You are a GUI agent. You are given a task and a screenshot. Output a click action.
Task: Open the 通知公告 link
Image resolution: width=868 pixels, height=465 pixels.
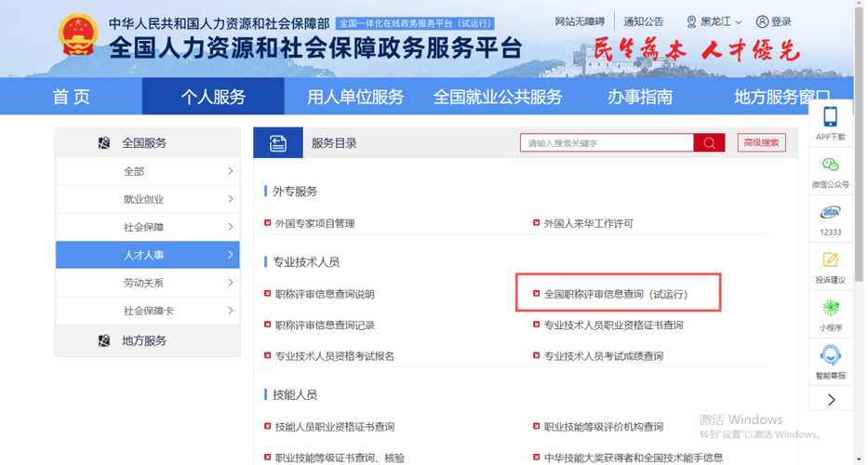click(646, 22)
